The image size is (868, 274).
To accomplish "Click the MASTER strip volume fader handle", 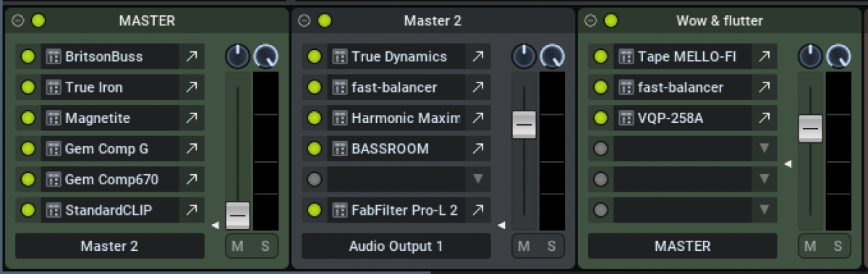I will click(x=238, y=215).
